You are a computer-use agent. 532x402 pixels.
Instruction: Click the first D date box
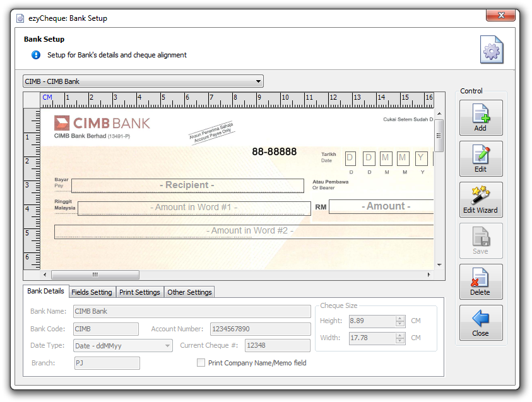[x=350, y=158]
